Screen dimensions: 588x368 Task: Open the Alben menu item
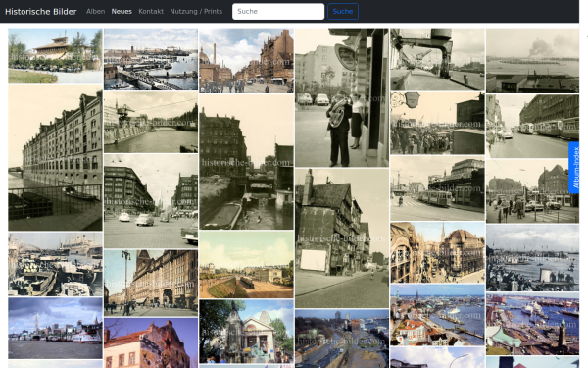tap(95, 11)
